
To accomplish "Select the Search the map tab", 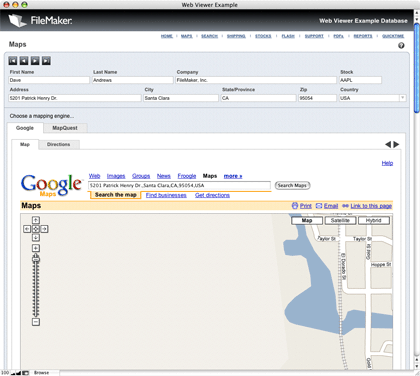I will point(116,195).
